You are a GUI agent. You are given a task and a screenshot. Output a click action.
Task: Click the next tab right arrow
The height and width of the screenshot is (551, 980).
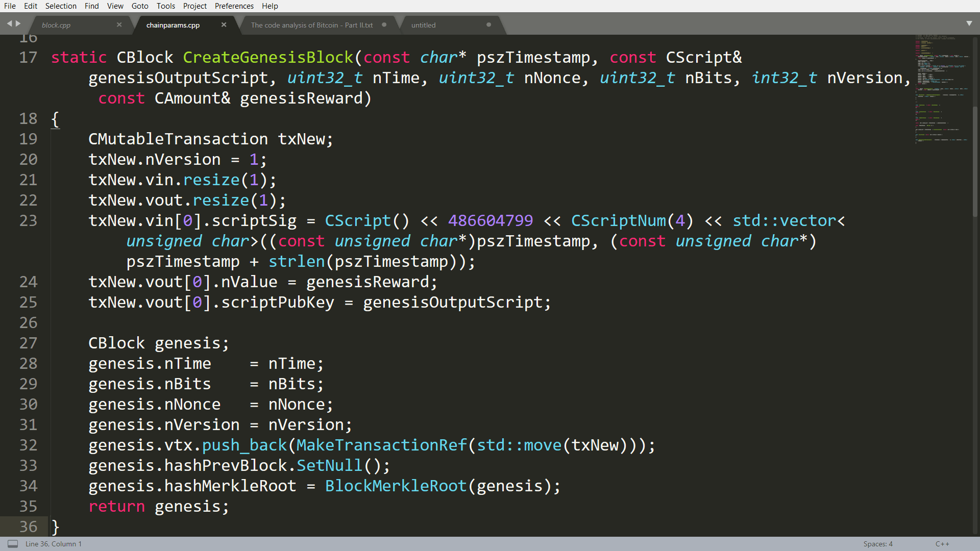click(18, 23)
